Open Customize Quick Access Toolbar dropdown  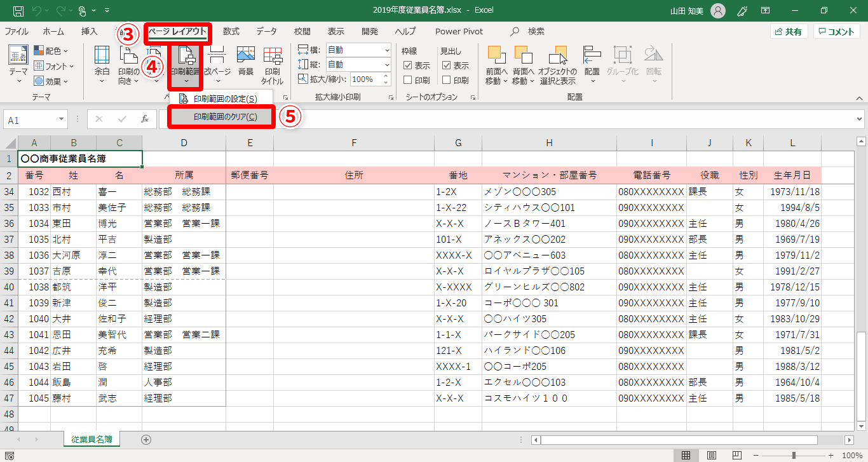(x=105, y=11)
